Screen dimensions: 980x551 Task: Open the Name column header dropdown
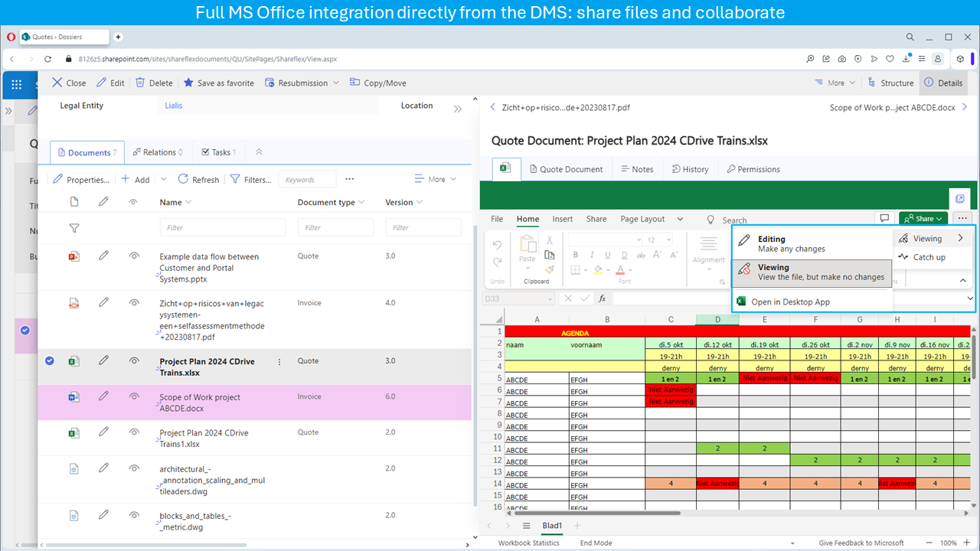pos(188,202)
